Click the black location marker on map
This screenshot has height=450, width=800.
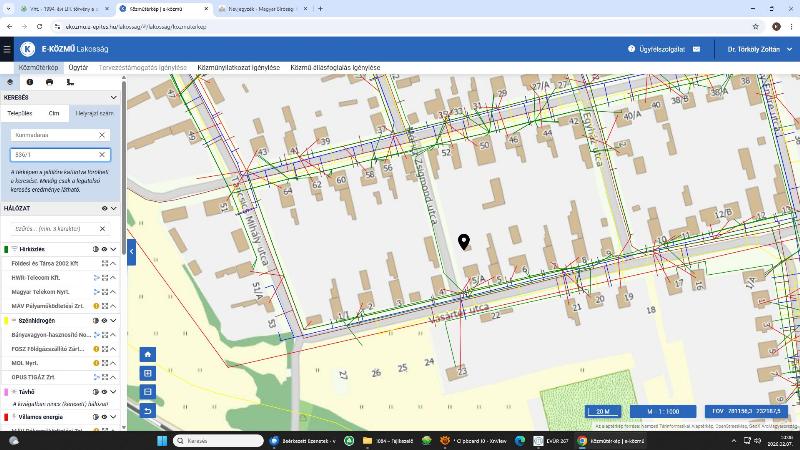464,242
